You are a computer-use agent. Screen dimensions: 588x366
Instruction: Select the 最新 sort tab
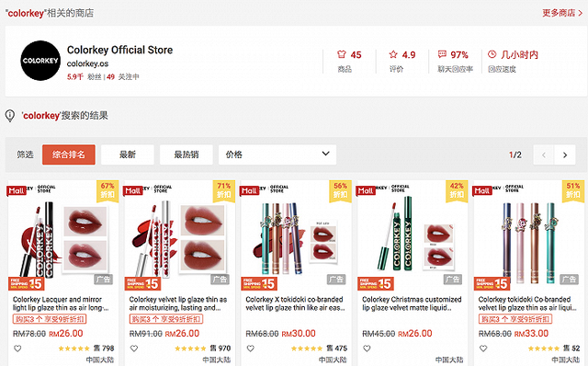click(128, 154)
